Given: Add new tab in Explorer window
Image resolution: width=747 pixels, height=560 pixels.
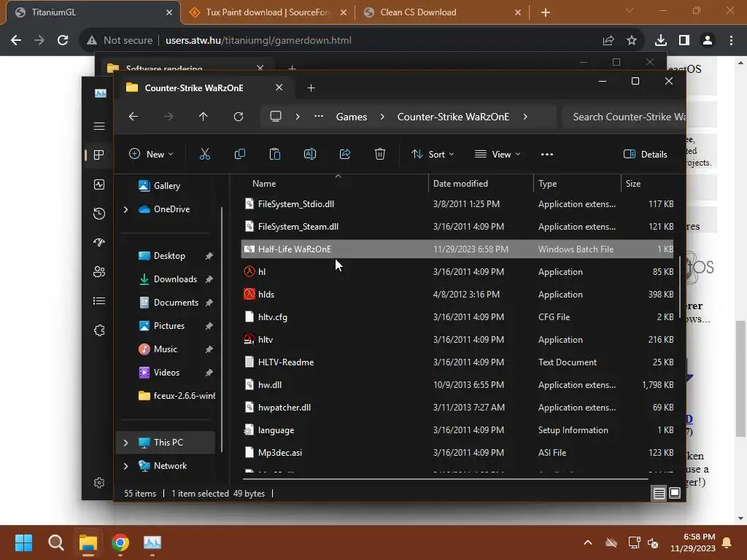Looking at the screenshot, I should 311,88.
